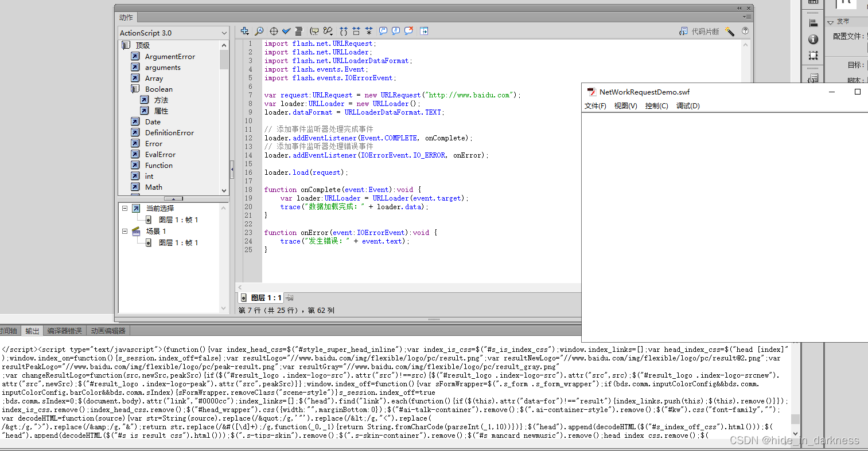868x451 pixels.
Task: Click status text 第 7 行 (共 25 行)
Action: tap(268, 310)
